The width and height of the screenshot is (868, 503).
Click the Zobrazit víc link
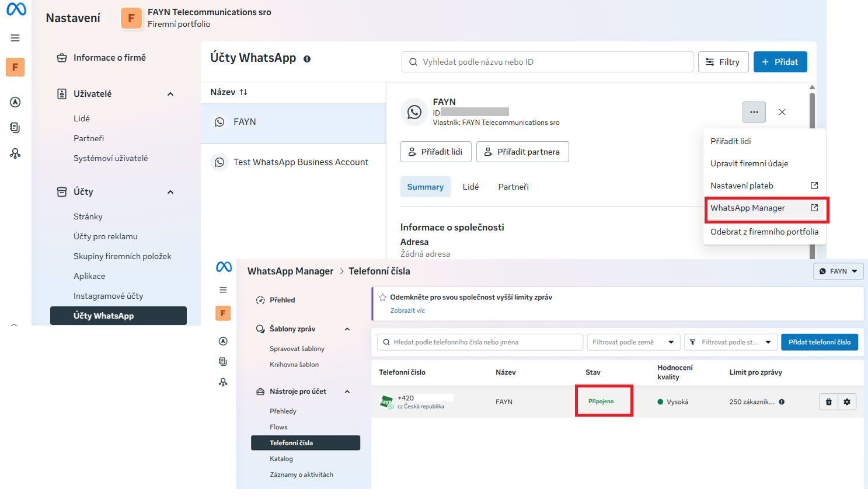pyautogui.click(x=407, y=310)
